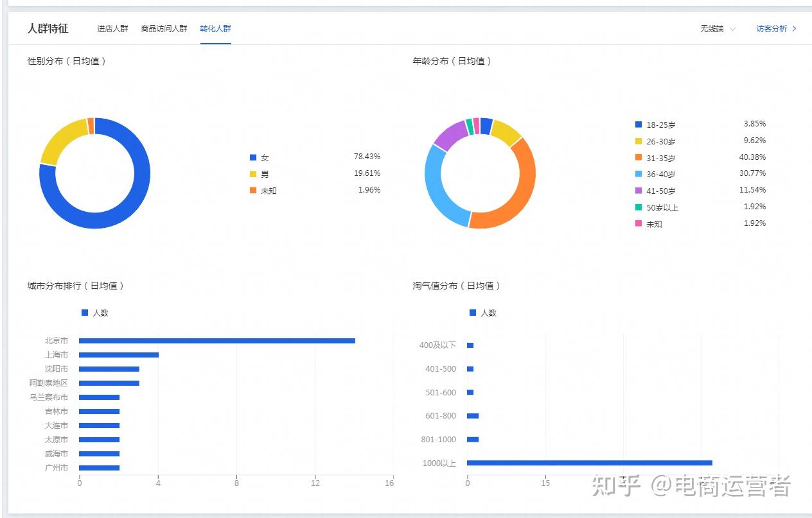Toggle the 41-50岁 legend swatch

[638, 191]
